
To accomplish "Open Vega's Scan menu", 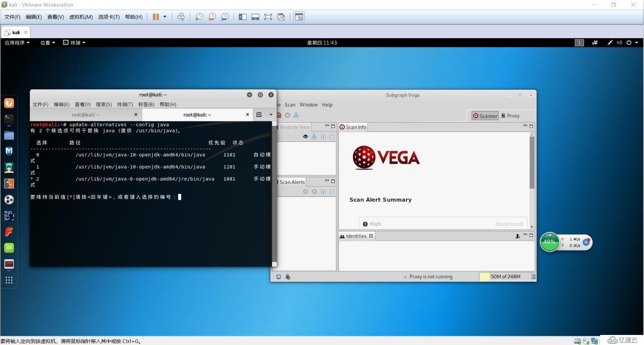I will [290, 105].
